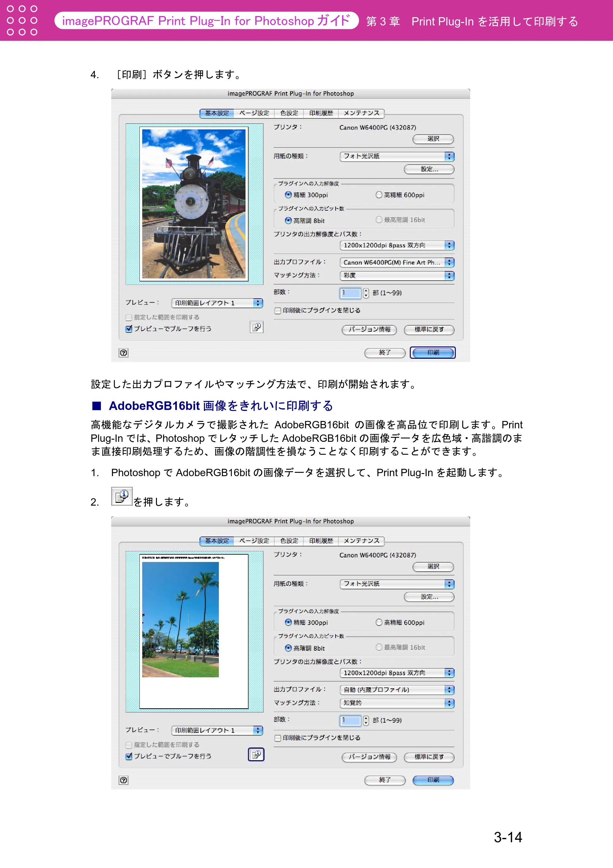Enable 印刷後にプラグインを閉じる in lower dialog
613x868 pixels.
coord(278,738)
